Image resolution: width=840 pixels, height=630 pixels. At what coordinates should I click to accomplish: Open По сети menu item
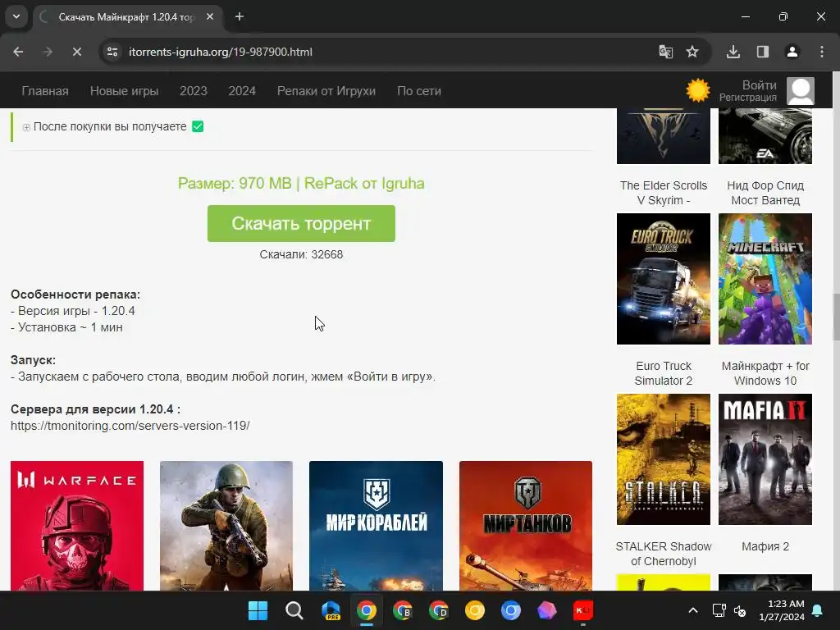point(419,91)
